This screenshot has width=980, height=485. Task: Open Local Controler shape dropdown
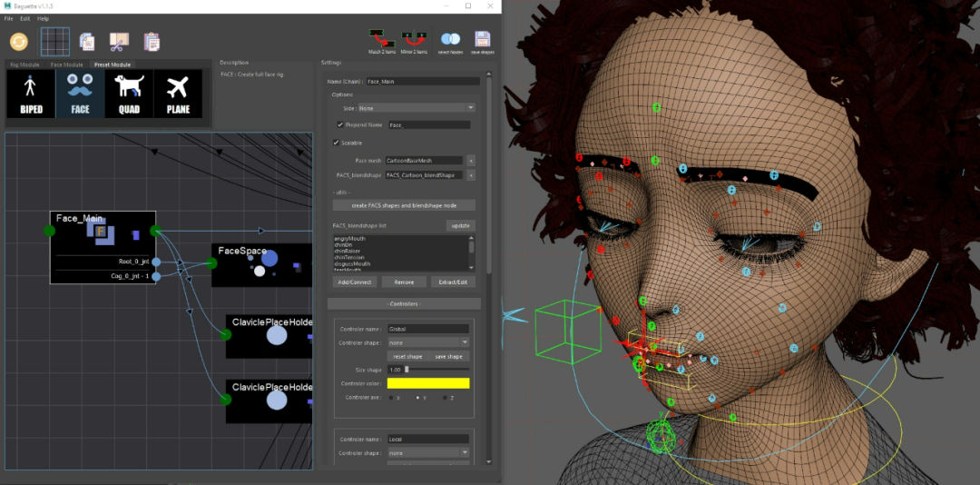427,452
